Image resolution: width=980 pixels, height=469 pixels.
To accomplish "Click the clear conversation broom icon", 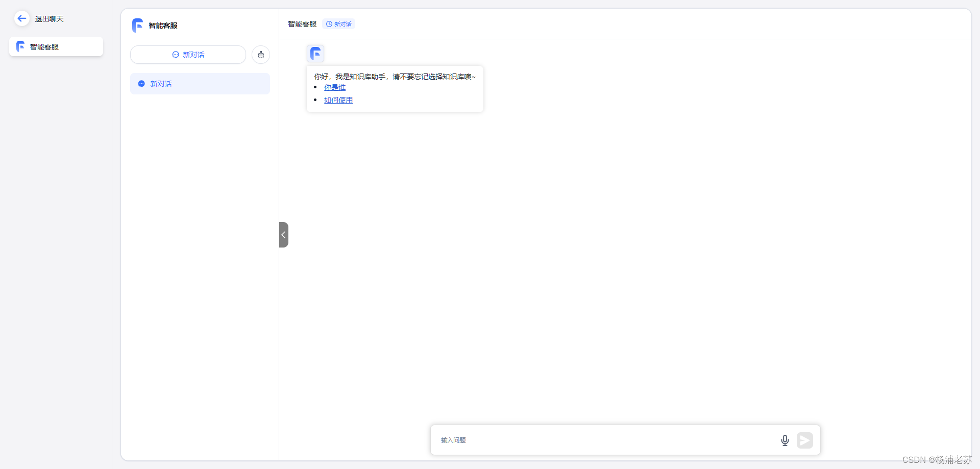I will tap(261, 55).
